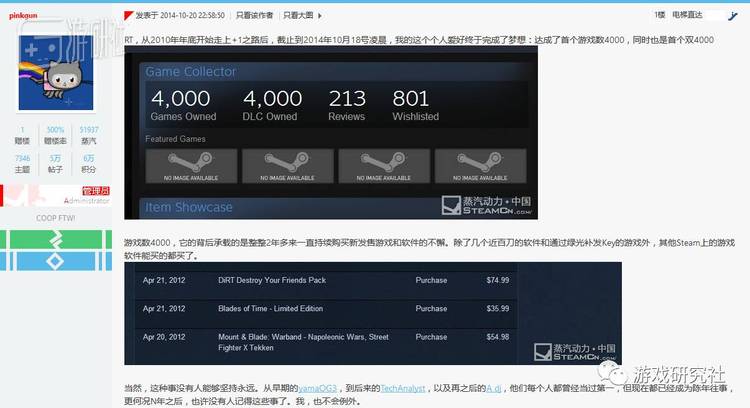Click the 1楼 floor number link
The width and height of the screenshot is (750, 408).
pyautogui.click(x=659, y=15)
